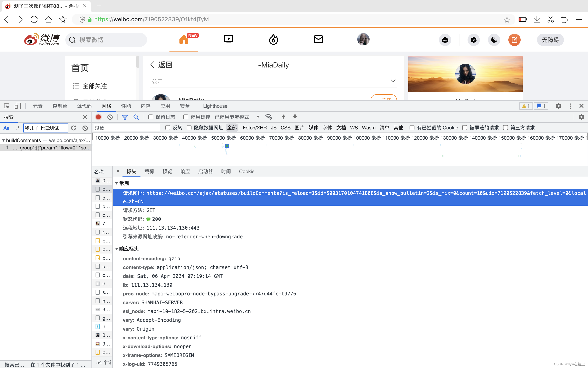
Task: Enable 保留日志 checkbox
Action: [x=151, y=117]
